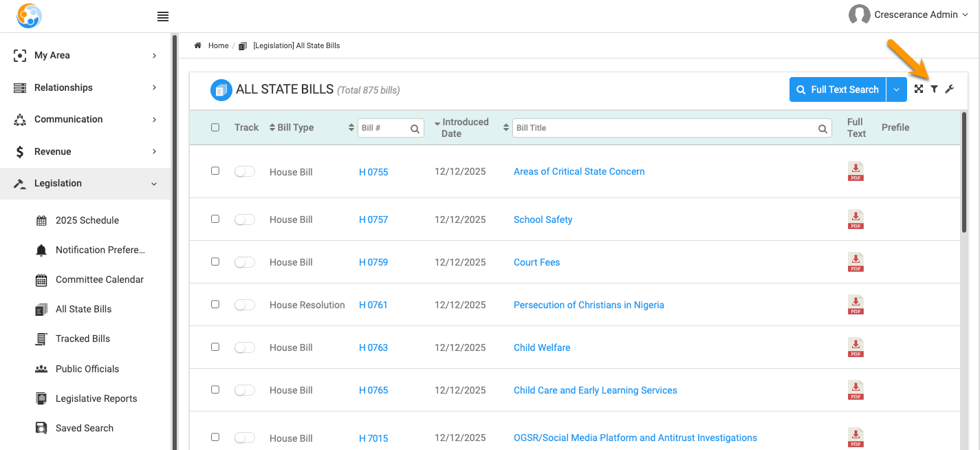980x450 pixels.
Task: Select all bills header checkbox
Action: pos(215,127)
